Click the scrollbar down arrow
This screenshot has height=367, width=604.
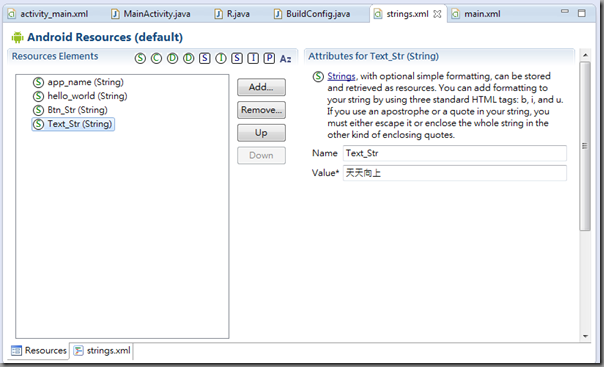(x=585, y=336)
